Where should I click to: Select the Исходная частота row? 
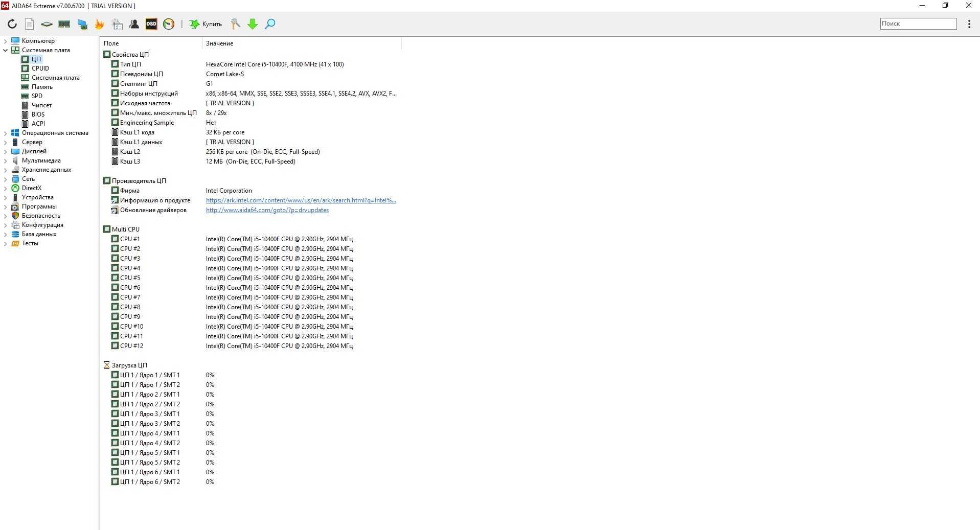tap(250, 103)
